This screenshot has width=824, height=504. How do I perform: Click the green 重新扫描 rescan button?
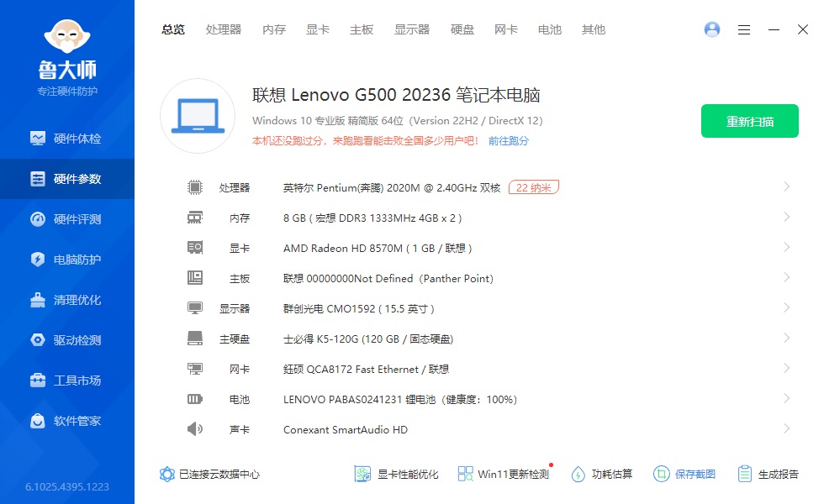749,121
